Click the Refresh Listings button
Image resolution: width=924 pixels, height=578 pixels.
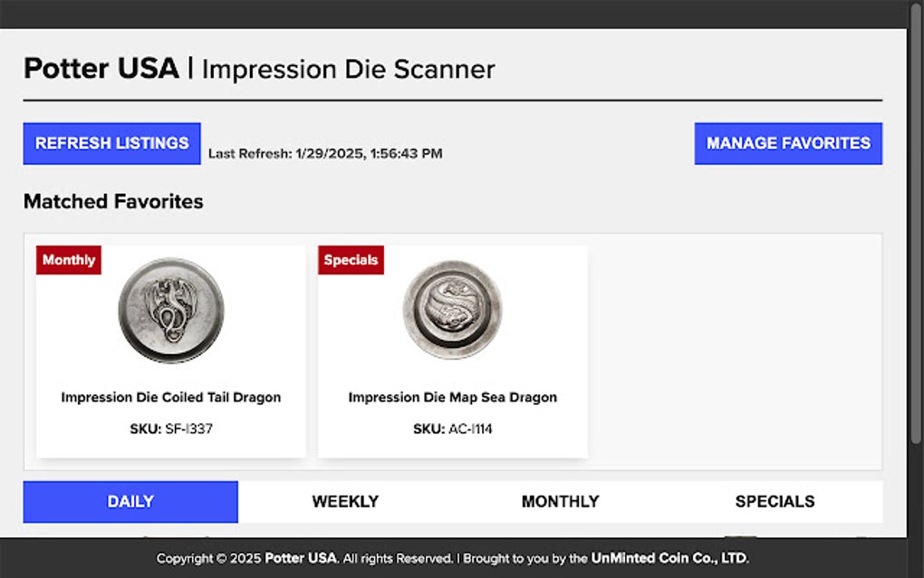pos(111,142)
